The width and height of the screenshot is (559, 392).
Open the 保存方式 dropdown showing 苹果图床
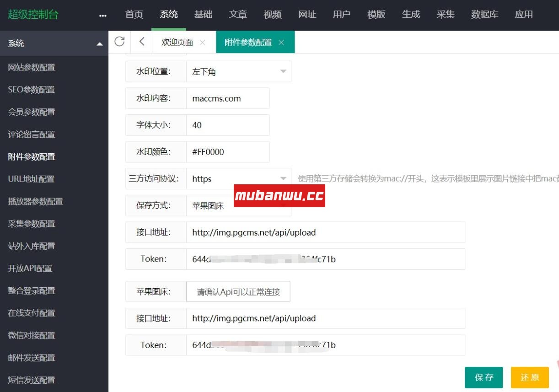tap(239, 205)
